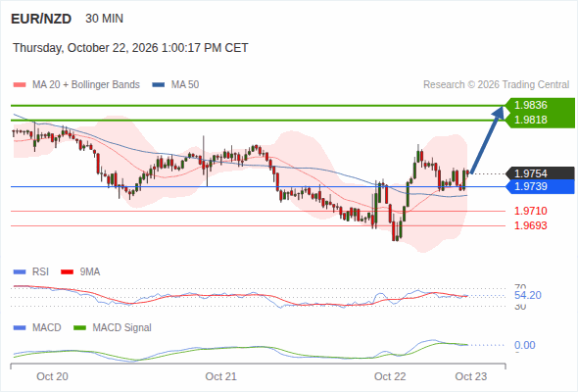Click the MACD legend label
This screenshot has width=578, height=392.
coord(46,327)
